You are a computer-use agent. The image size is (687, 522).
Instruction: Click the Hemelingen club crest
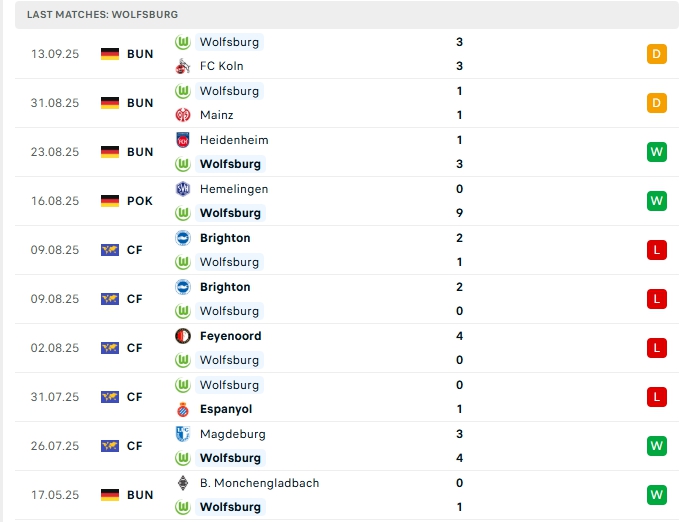pos(183,189)
